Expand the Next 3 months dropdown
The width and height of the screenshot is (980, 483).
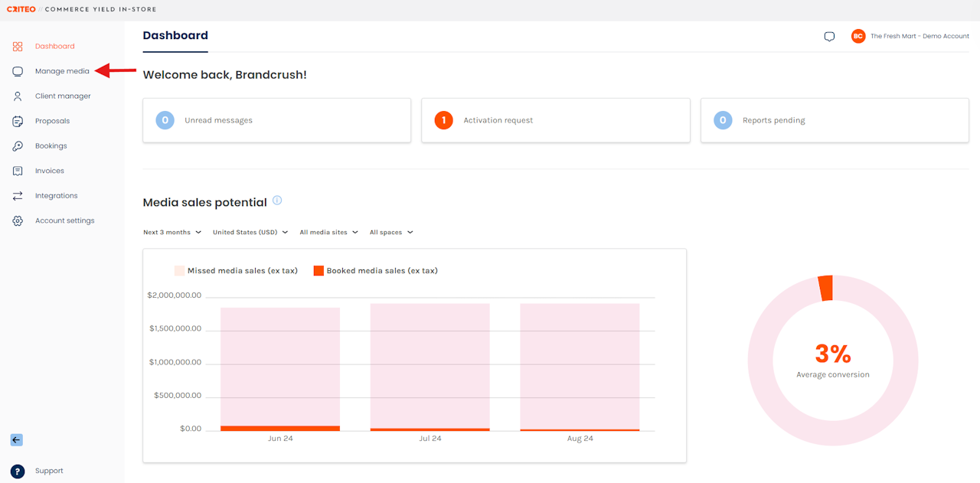coord(172,232)
